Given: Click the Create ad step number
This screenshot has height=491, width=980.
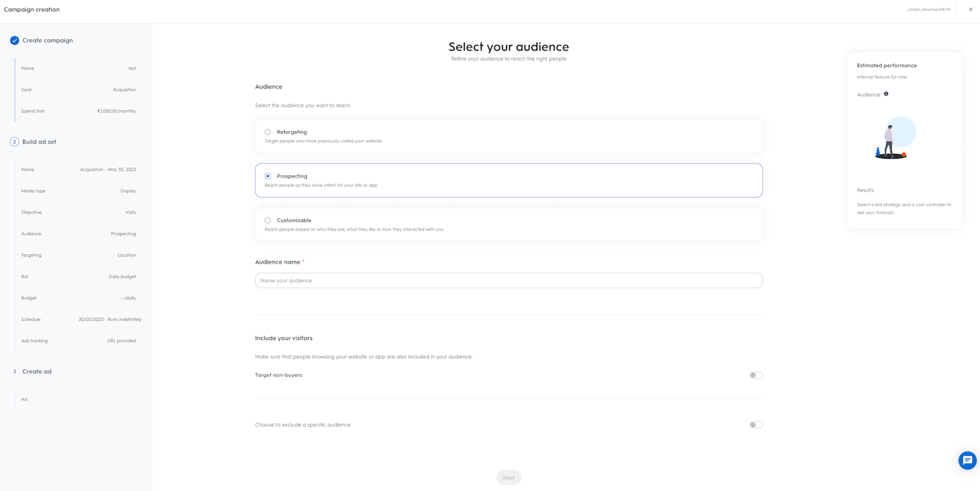Looking at the screenshot, I should pos(15,372).
